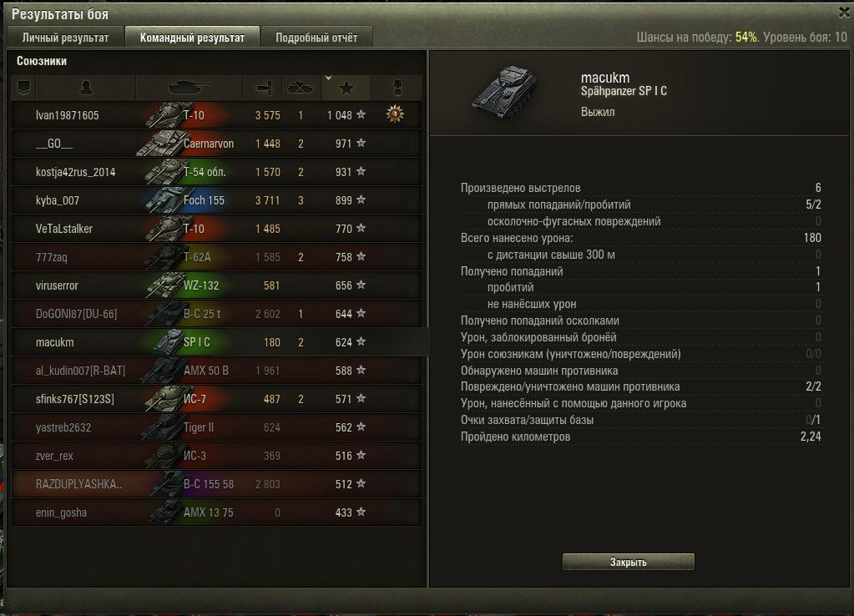Select player kyba_007 row
Screen dimensions: 854x616
(x=216, y=200)
